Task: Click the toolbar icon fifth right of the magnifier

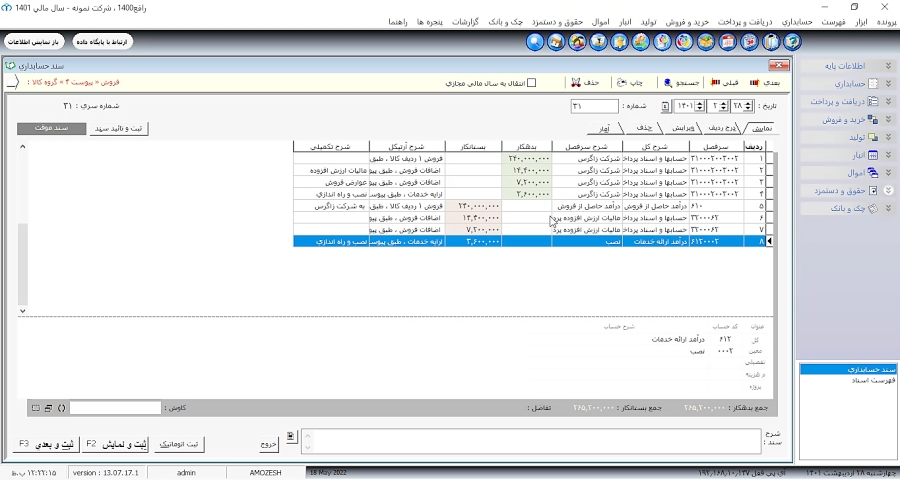Action: [x=642, y=42]
